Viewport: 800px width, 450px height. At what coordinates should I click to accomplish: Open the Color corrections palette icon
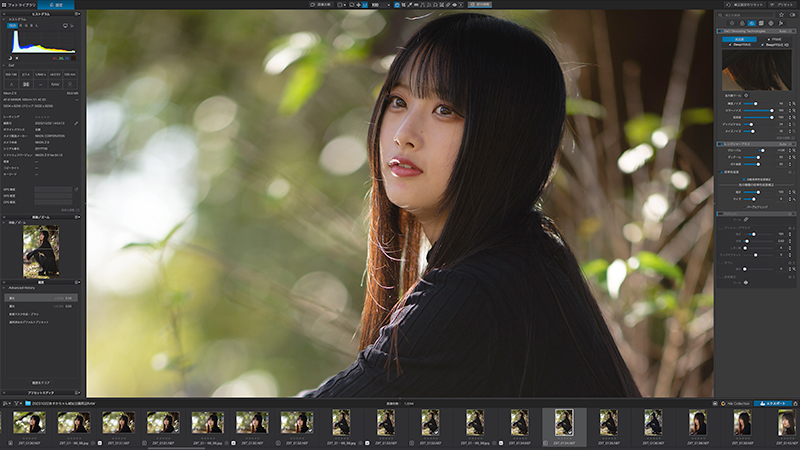742,23
